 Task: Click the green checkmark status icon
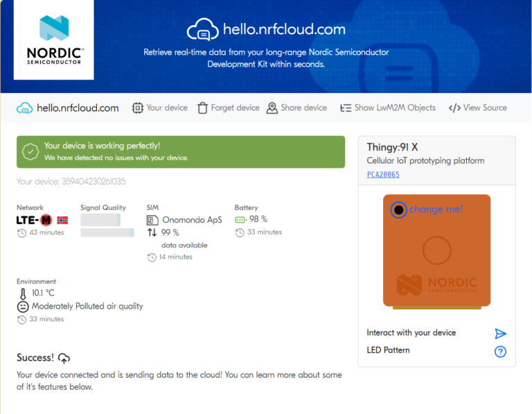(x=30, y=151)
